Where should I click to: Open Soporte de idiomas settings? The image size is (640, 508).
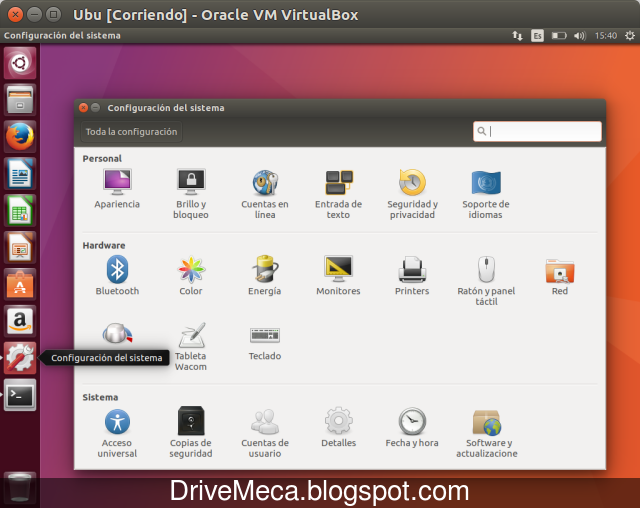[486, 194]
